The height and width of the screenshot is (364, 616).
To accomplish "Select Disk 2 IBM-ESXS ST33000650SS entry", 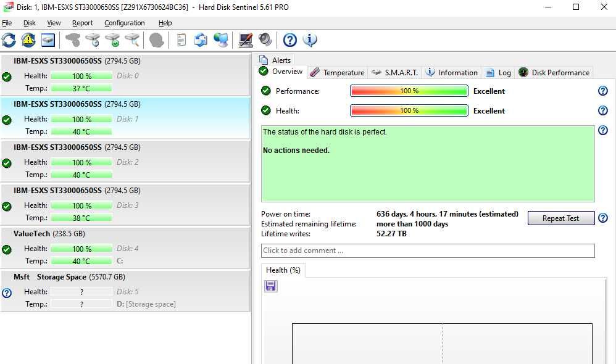I will coord(125,161).
